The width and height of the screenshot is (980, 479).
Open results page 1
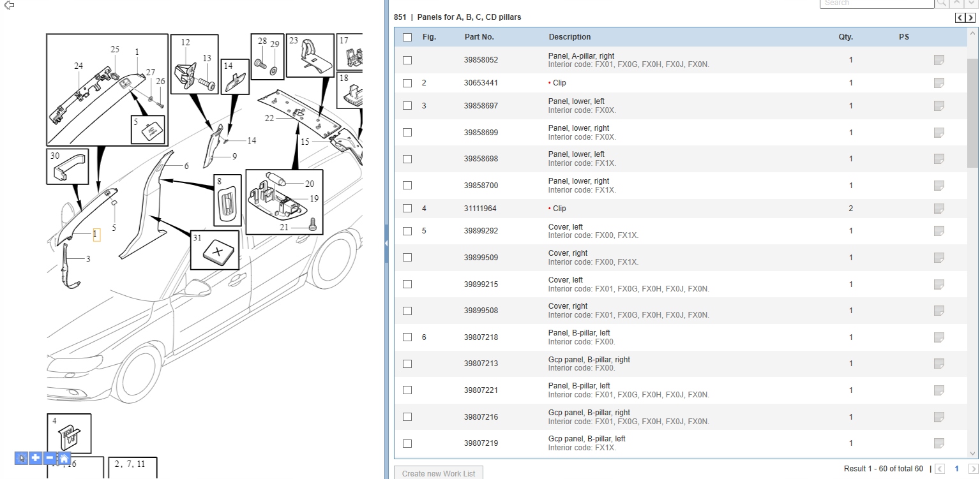[956, 469]
